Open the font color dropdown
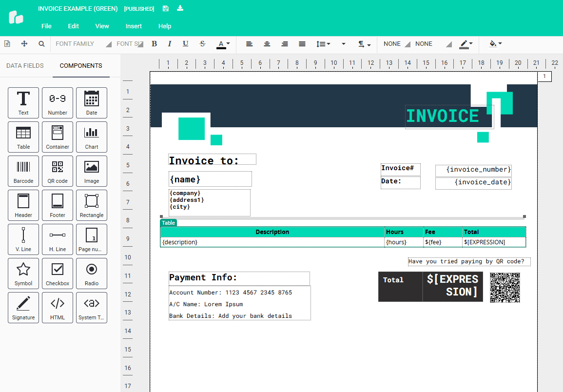563x392 pixels. [x=228, y=43]
